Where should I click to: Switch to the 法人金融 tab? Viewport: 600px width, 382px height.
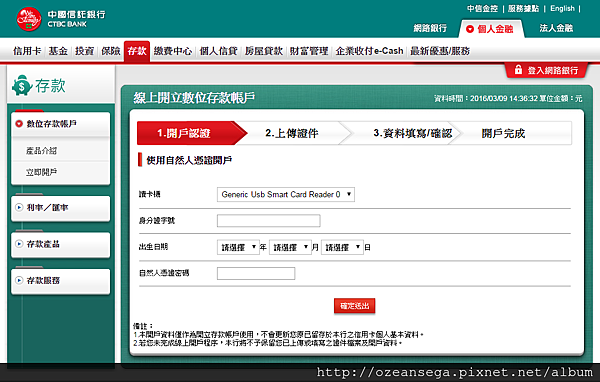(556, 28)
